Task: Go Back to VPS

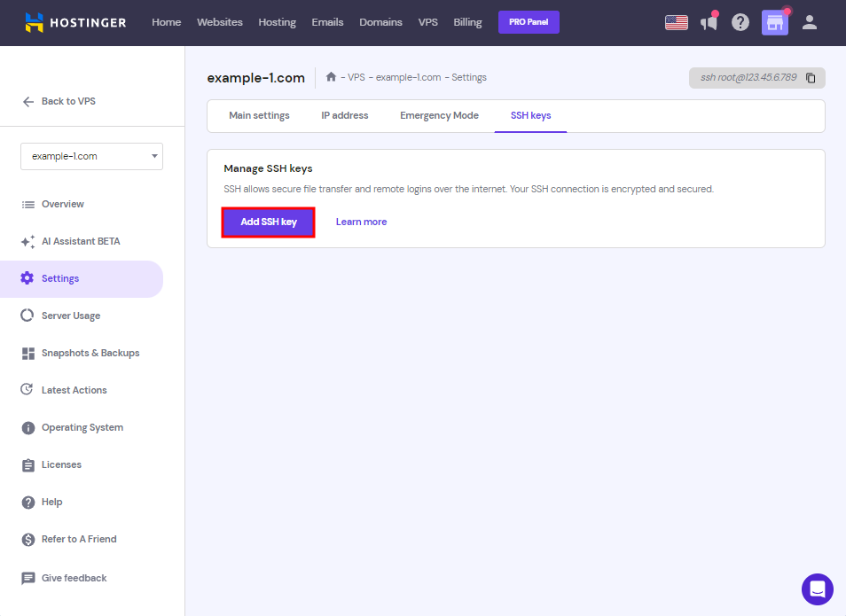Action: click(x=59, y=101)
